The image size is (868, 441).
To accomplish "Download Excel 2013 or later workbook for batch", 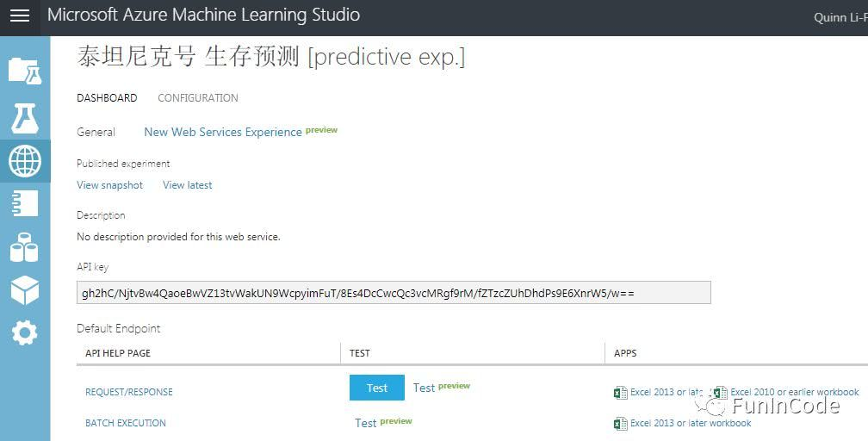I will tap(691, 423).
